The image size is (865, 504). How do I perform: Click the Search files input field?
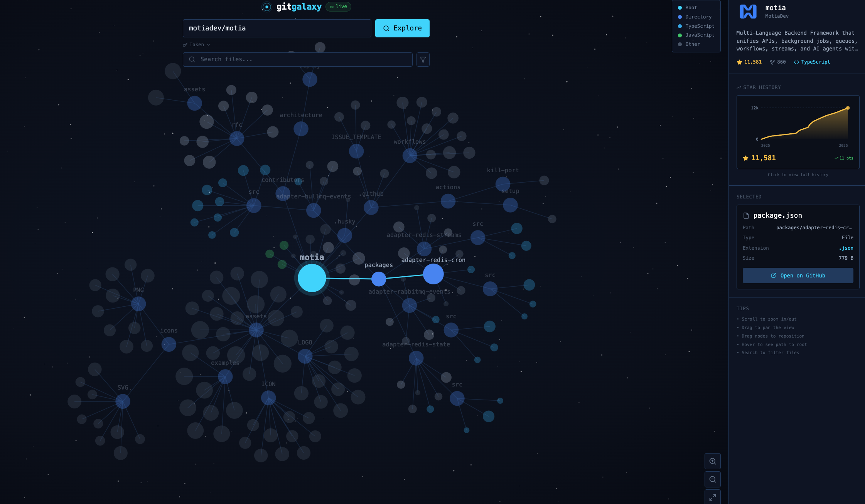coord(297,59)
